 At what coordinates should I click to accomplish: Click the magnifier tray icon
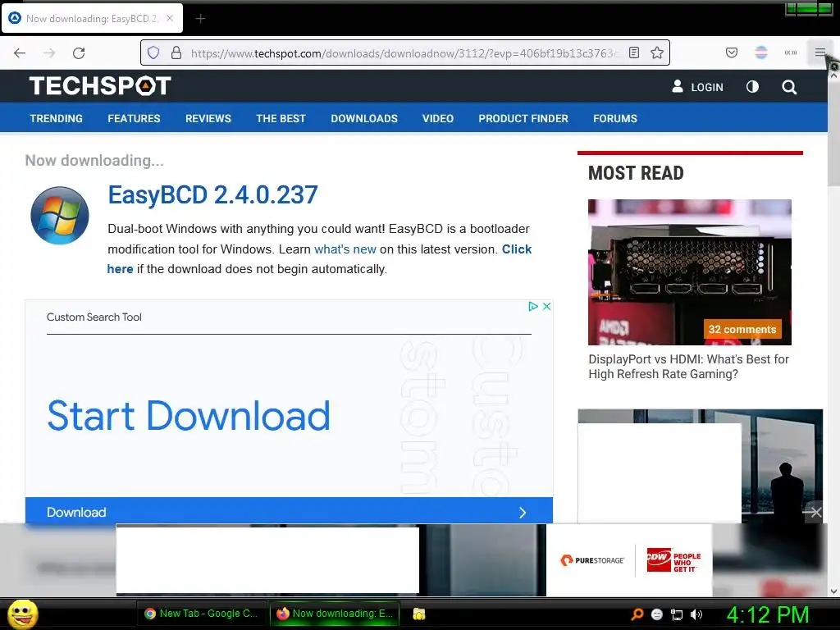pos(637,614)
